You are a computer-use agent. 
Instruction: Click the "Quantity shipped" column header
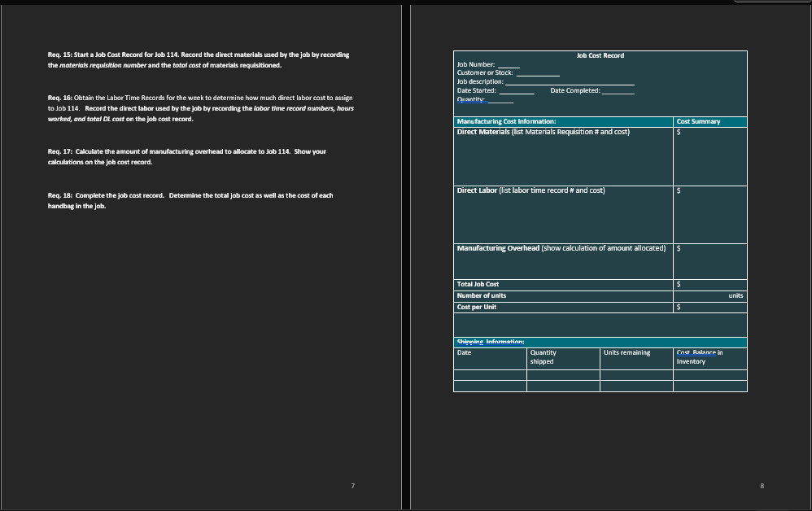(x=543, y=357)
